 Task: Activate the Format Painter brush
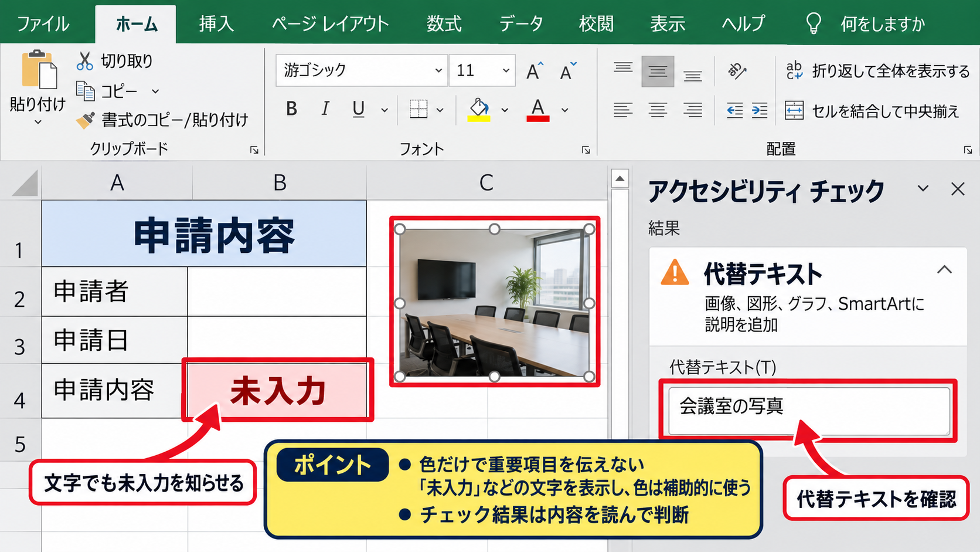pyautogui.click(x=86, y=120)
